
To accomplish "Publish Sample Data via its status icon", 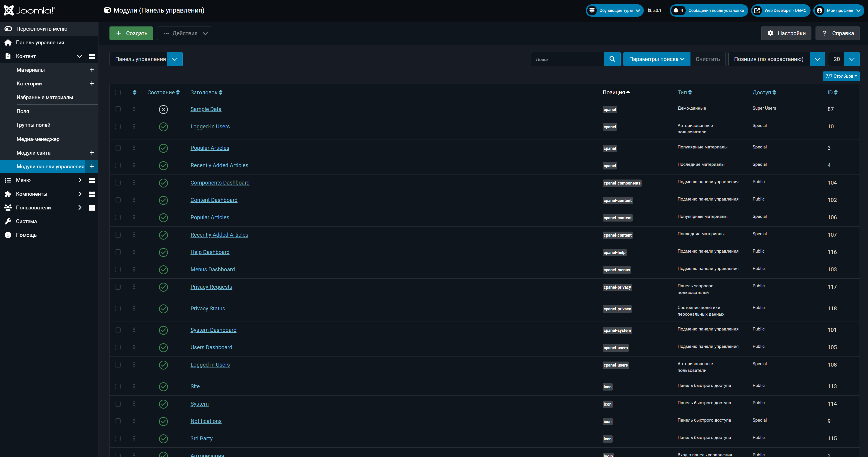I will [x=163, y=109].
